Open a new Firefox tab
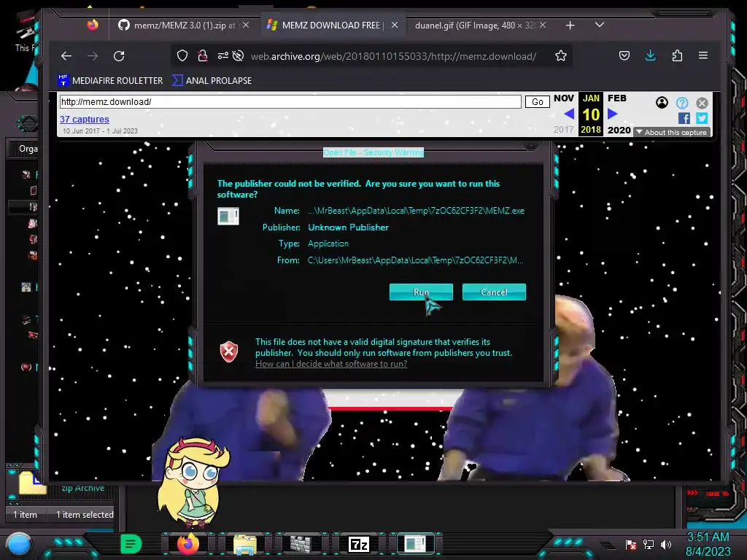747x560 pixels. pyautogui.click(x=570, y=26)
